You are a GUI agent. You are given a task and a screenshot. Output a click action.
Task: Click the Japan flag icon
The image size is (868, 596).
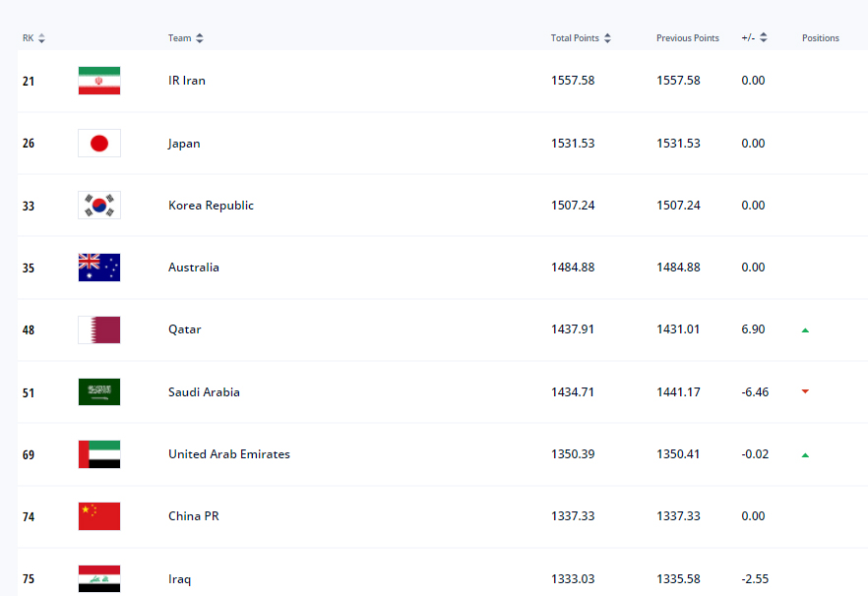tap(99, 144)
